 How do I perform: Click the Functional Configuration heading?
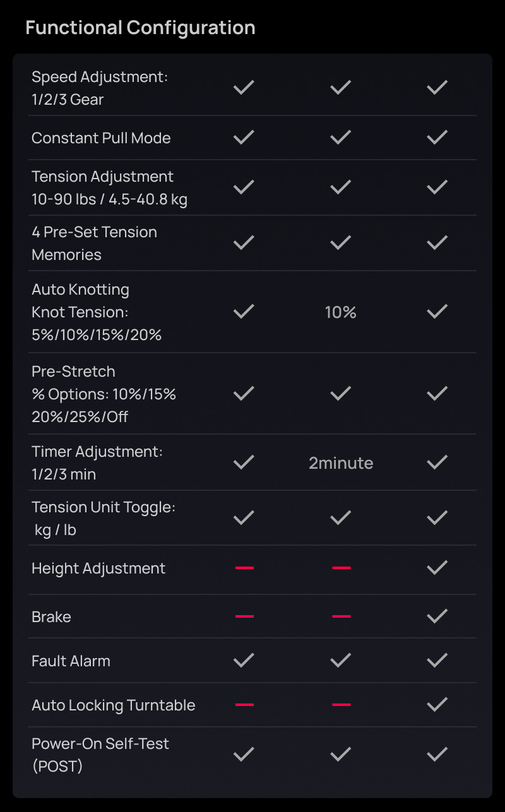[x=140, y=28]
